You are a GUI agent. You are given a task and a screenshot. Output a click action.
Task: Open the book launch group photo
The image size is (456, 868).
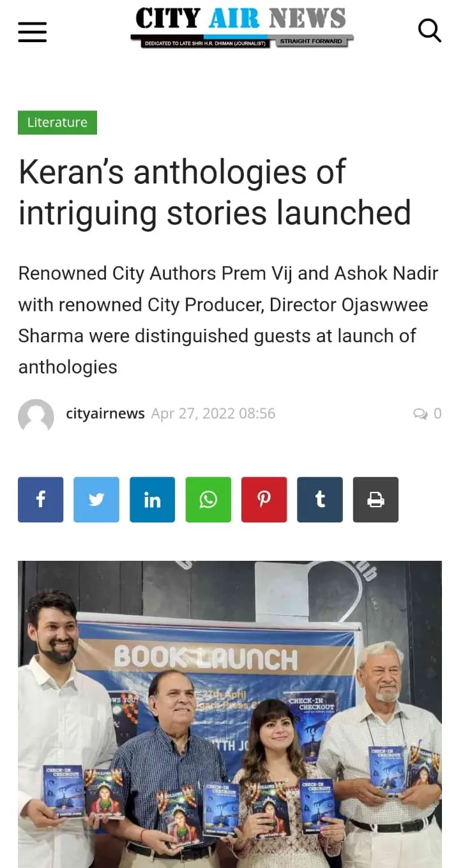[230, 714]
